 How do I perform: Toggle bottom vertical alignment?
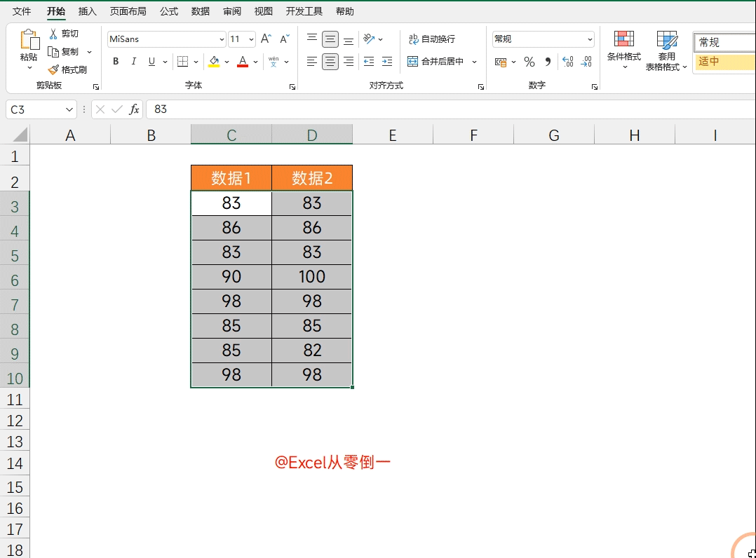pyautogui.click(x=349, y=39)
